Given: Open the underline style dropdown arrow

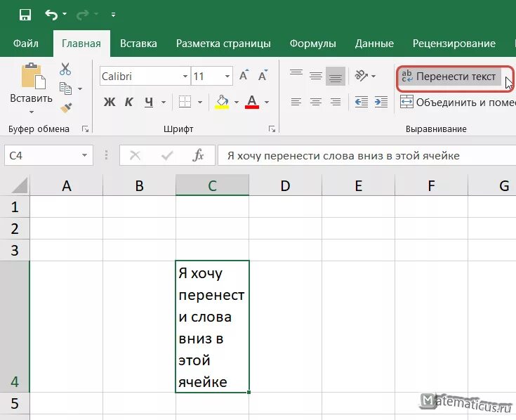Looking at the screenshot, I should (163, 103).
